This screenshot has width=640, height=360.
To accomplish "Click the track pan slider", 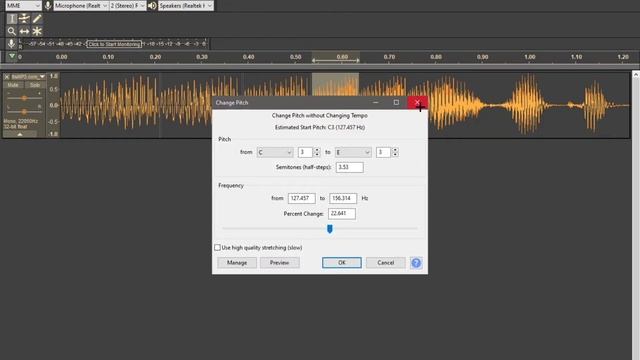I will [24, 111].
